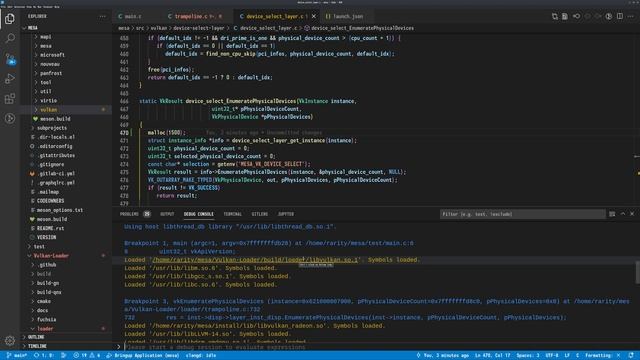Click errors and warnings count in status bar
Image resolution: width=640 pixels, height=360 pixels.
pyautogui.click(x=88, y=356)
